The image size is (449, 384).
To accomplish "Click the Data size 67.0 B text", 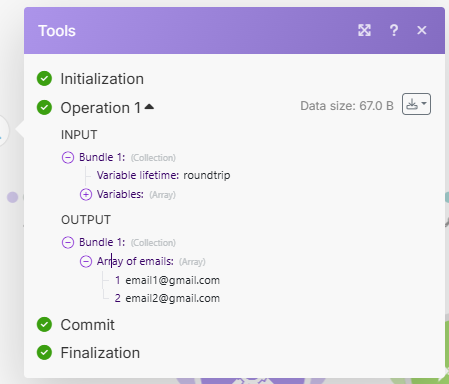I will coord(347,106).
